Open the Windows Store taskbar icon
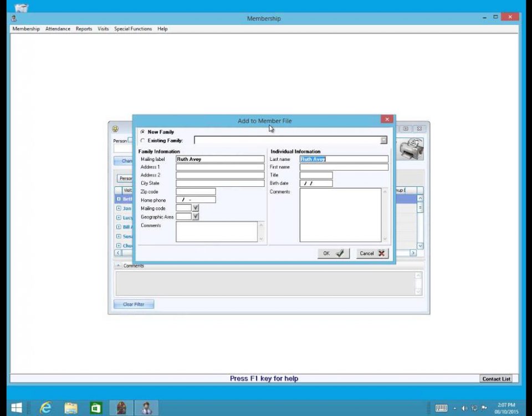The image size is (532, 416). click(x=96, y=408)
